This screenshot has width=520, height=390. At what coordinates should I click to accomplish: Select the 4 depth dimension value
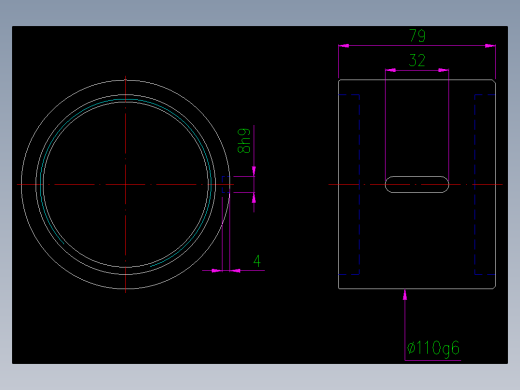tap(257, 261)
